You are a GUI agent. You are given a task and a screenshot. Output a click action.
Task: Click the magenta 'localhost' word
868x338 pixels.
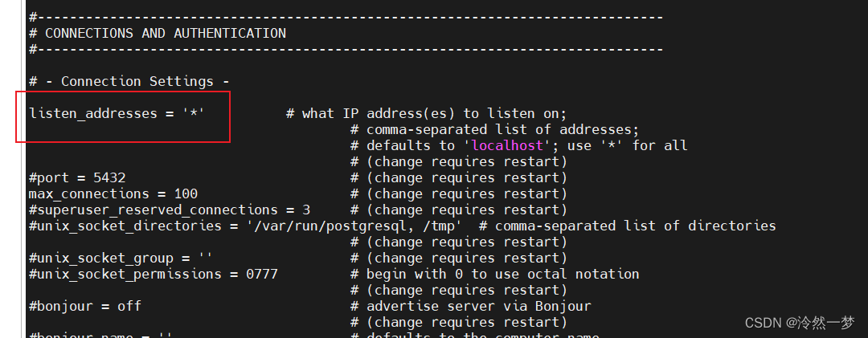click(x=508, y=146)
